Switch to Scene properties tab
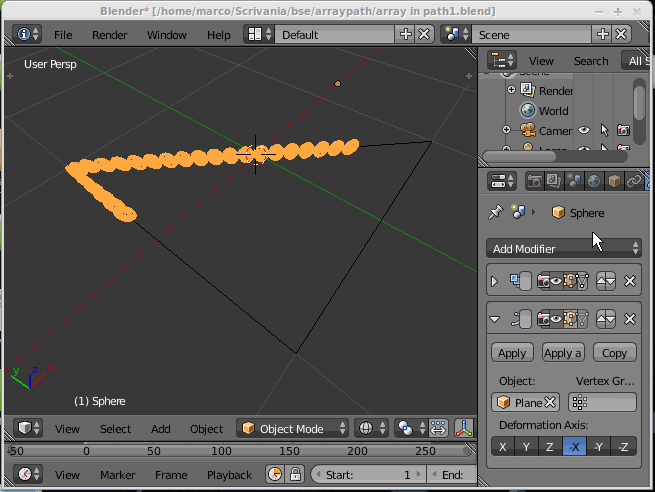The height and width of the screenshot is (492, 655). coord(574,181)
